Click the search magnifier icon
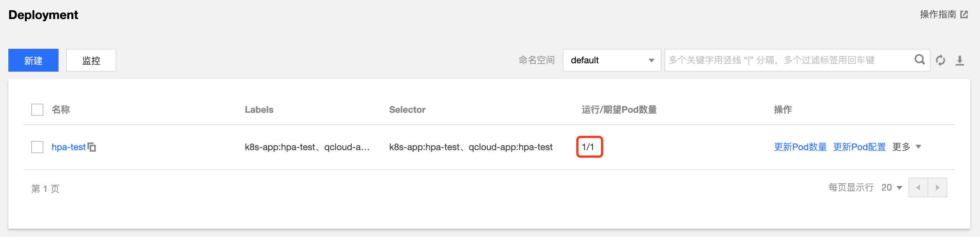This screenshot has width=980, height=237. tap(920, 60)
